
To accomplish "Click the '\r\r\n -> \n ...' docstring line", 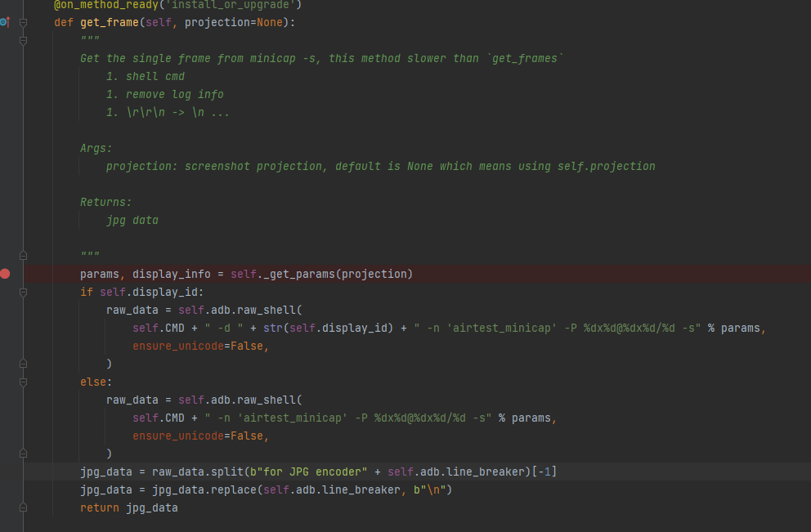I will [x=168, y=112].
